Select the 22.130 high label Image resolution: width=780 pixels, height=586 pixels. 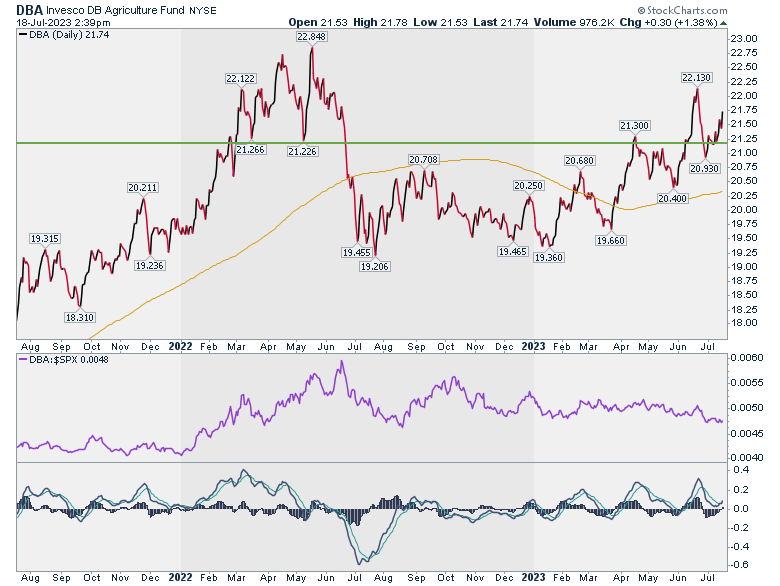point(696,78)
